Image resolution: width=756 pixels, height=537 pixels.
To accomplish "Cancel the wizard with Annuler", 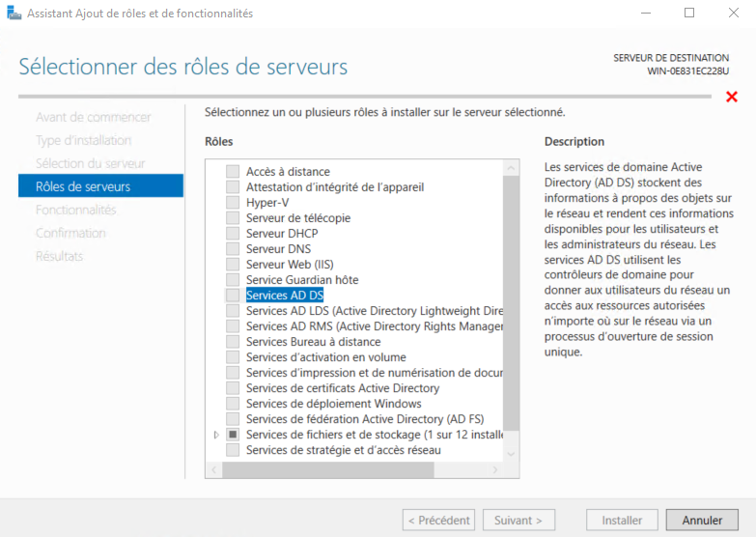I will point(702,521).
